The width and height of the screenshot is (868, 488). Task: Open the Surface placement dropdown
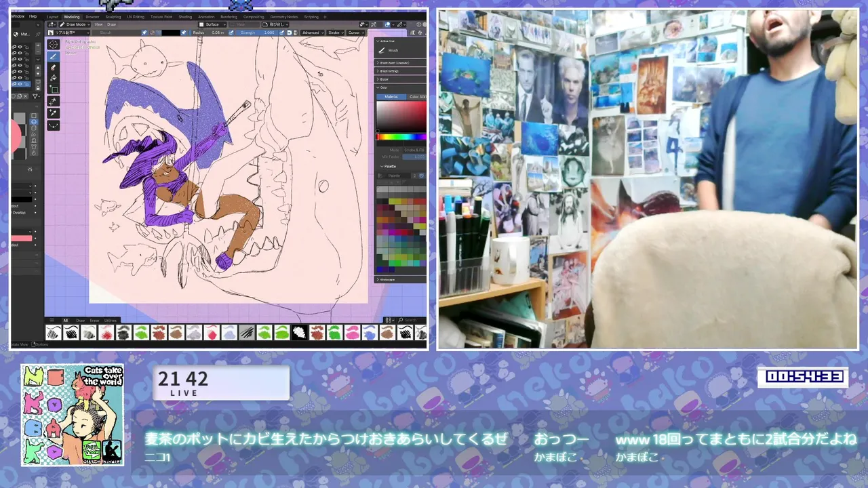(x=212, y=24)
